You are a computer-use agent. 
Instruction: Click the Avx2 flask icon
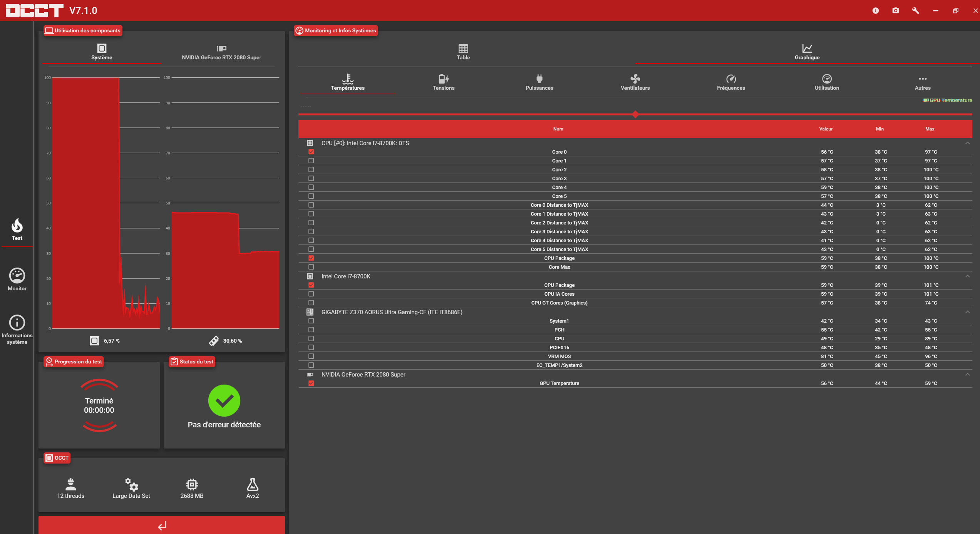pos(253,484)
